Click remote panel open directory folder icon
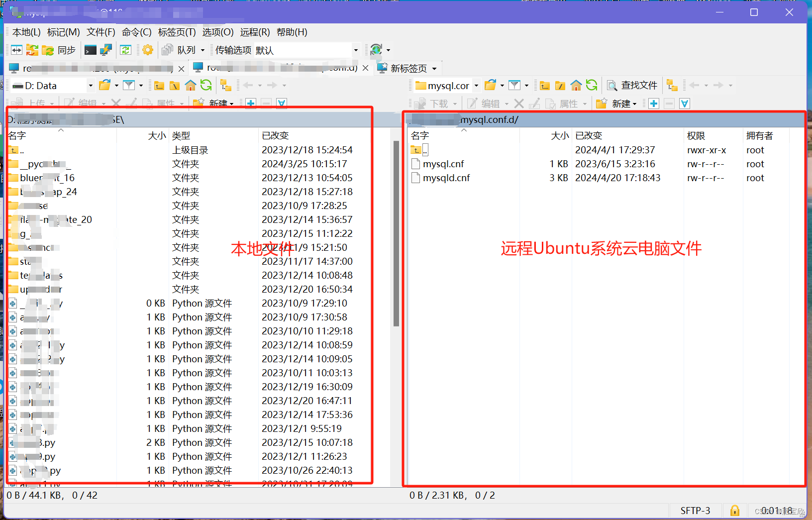 (x=490, y=86)
